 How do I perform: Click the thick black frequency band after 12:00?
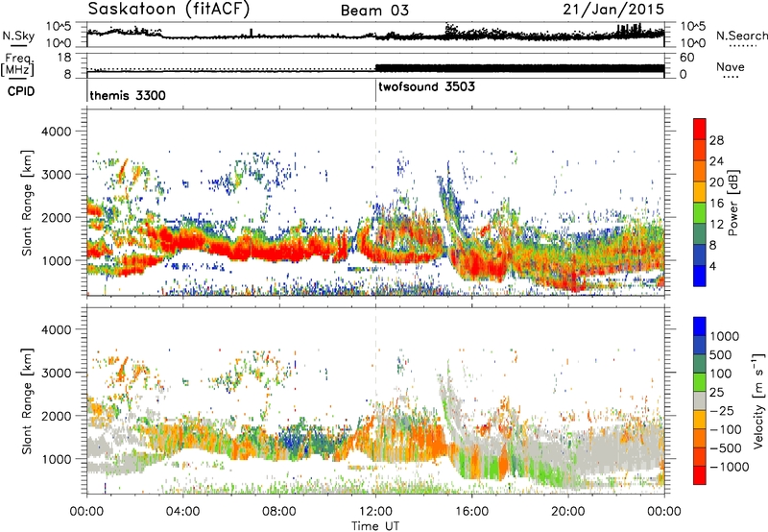[x=519, y=68]
